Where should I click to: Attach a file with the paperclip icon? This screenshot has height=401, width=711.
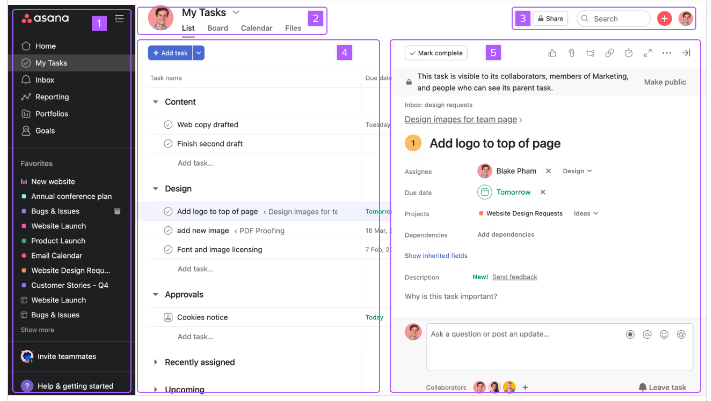tap(571, 53)
